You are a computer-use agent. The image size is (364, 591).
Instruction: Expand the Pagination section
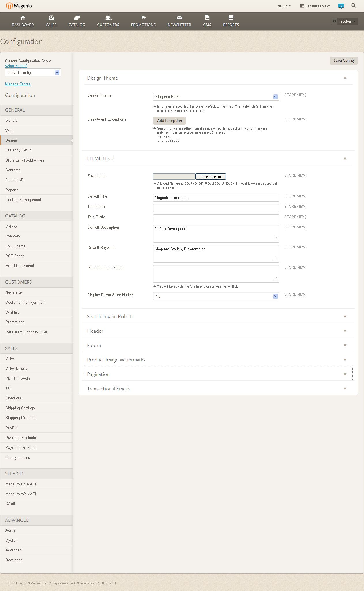(x=345, y=374)
